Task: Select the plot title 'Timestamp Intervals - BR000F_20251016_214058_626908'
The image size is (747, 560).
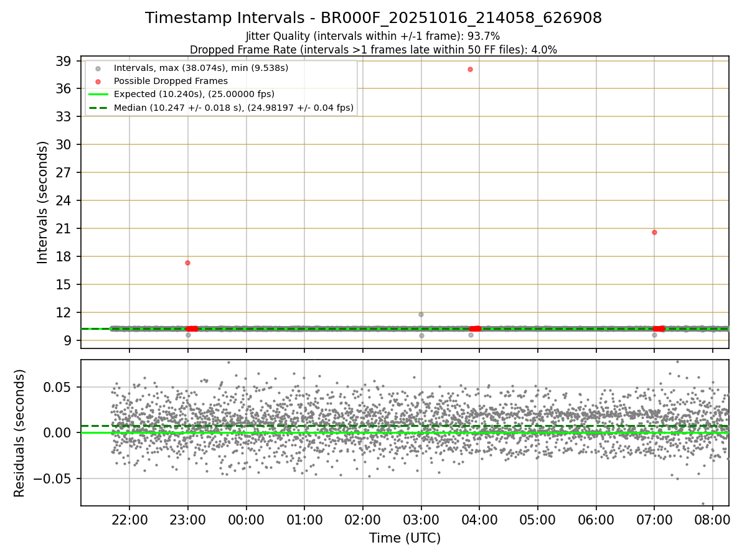Action: click(x=374, y=18)
